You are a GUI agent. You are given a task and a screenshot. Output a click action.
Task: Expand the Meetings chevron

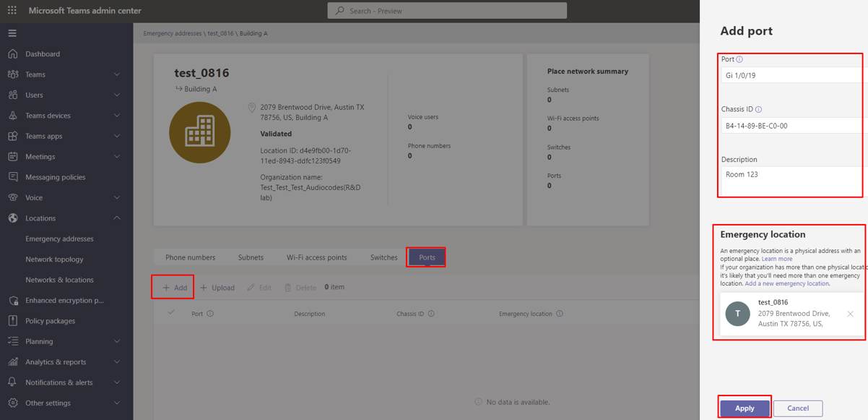point(117,156)
